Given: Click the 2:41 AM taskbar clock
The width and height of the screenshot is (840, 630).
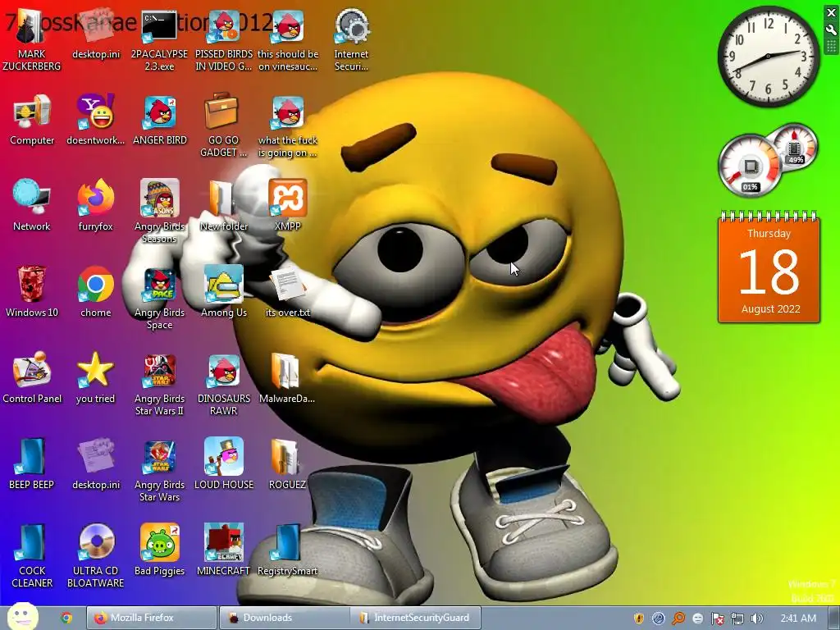Looking at the screenshot, I should pos(798,619).
